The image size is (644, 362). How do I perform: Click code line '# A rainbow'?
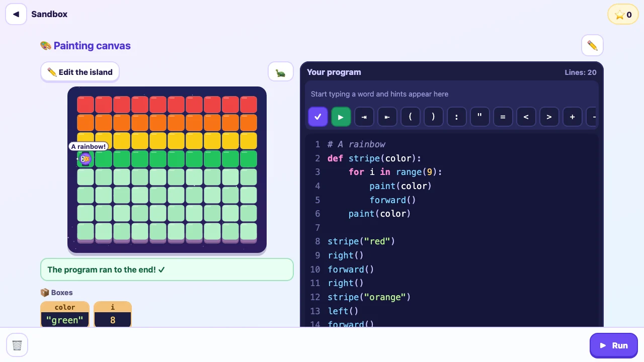(x=356, y=144)
